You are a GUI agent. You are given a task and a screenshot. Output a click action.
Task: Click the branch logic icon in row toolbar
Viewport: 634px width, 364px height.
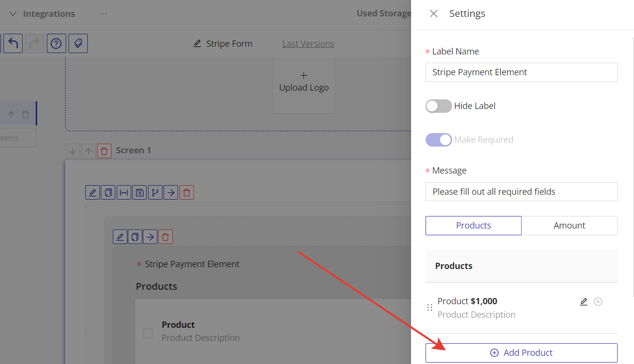[155, 193]
